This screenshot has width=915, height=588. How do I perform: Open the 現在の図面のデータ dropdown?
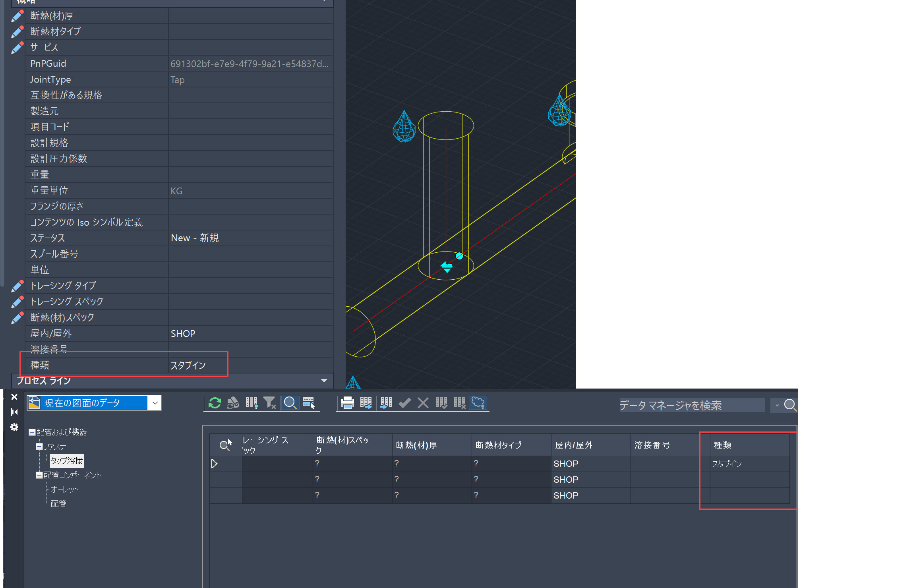tap(155, 403)
